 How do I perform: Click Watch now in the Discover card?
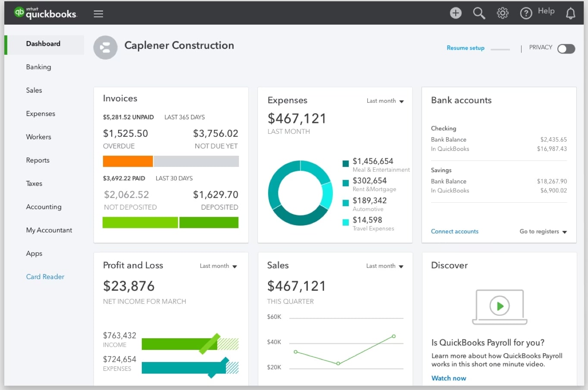click(x=448, y=378)
